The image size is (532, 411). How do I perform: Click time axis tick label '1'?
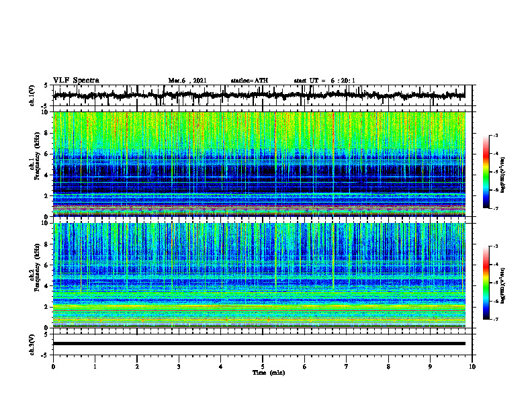pos(95,367)
